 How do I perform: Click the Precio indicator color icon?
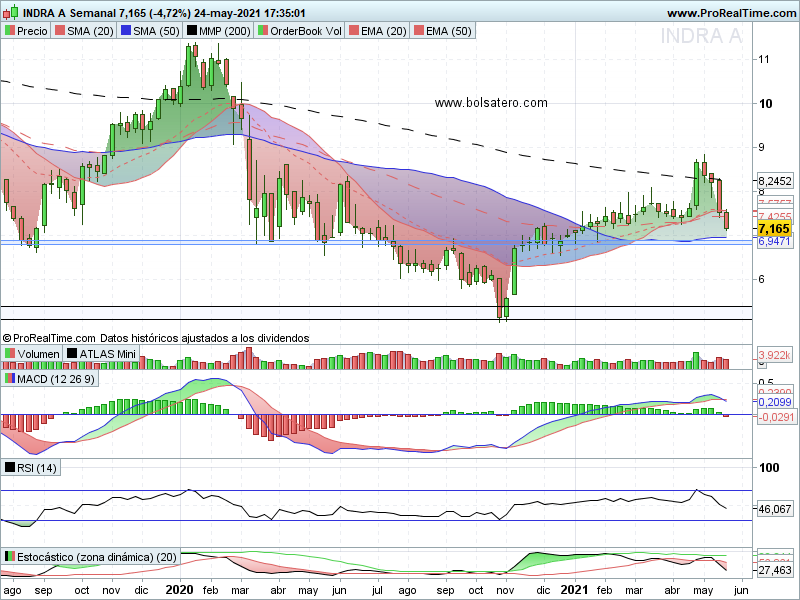pyautogui.click(x=10, y=32)
